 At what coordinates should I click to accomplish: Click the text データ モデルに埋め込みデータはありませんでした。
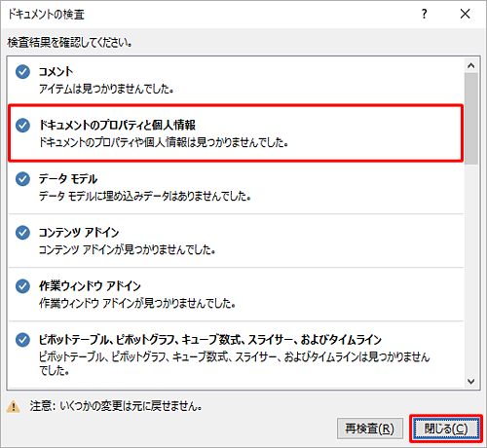(x=145, y=196)
